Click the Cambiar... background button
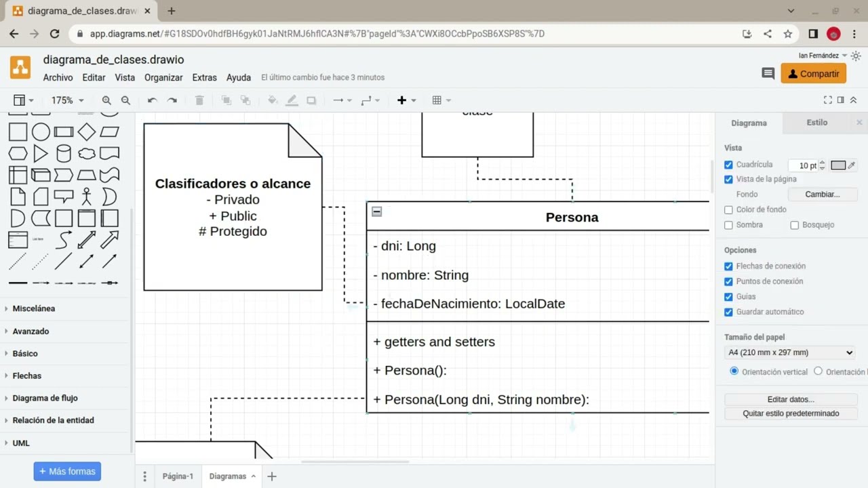The image size is (868, 488). point(822,195)
